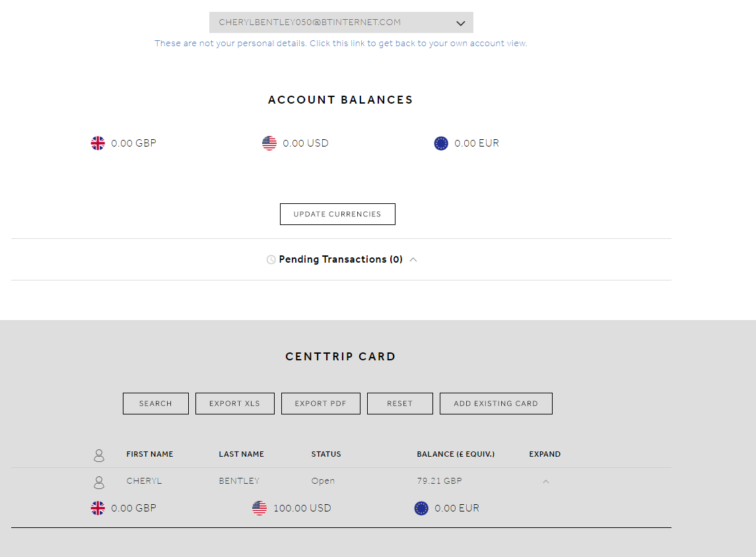Screen dimensions: 756x557
Task: Click the EU flag in Cheryl's card row
Action: coord(421,508)
